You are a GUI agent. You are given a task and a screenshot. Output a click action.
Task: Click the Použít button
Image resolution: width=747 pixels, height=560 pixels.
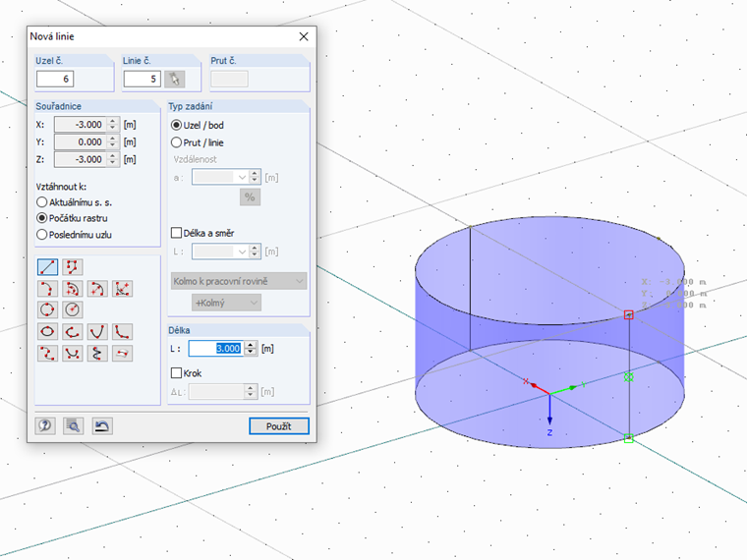(x=279, y=426)
